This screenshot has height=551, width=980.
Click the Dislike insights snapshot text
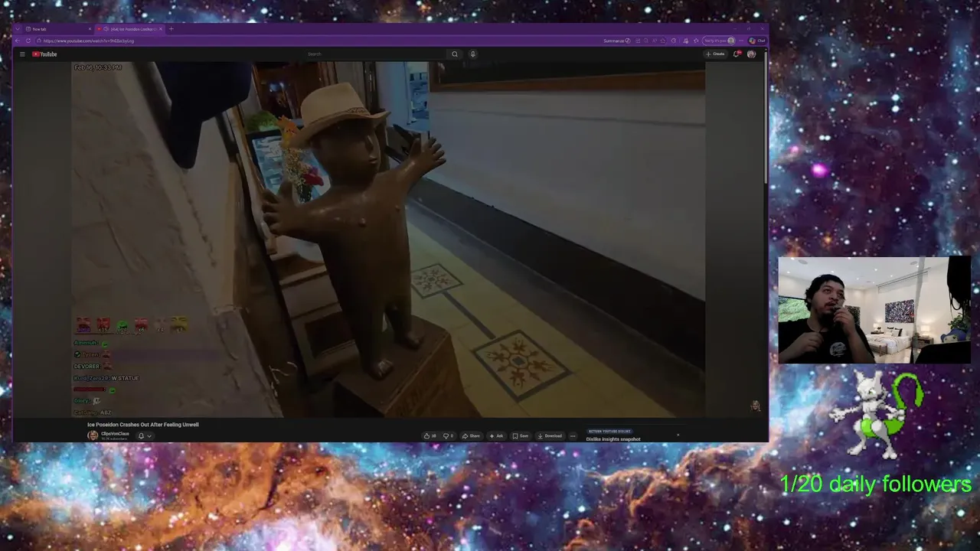(x=613, y=439)
